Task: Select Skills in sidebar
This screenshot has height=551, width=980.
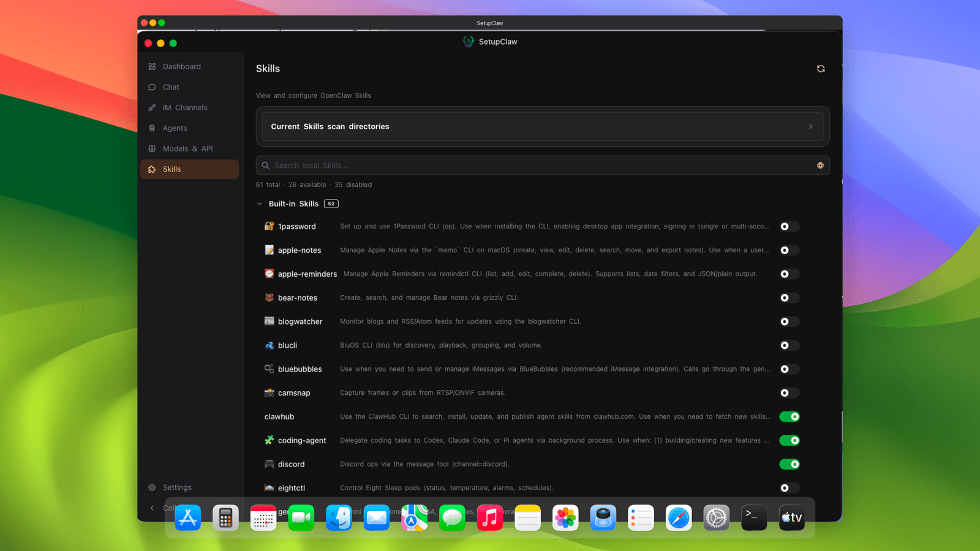Action: [189, 169]
